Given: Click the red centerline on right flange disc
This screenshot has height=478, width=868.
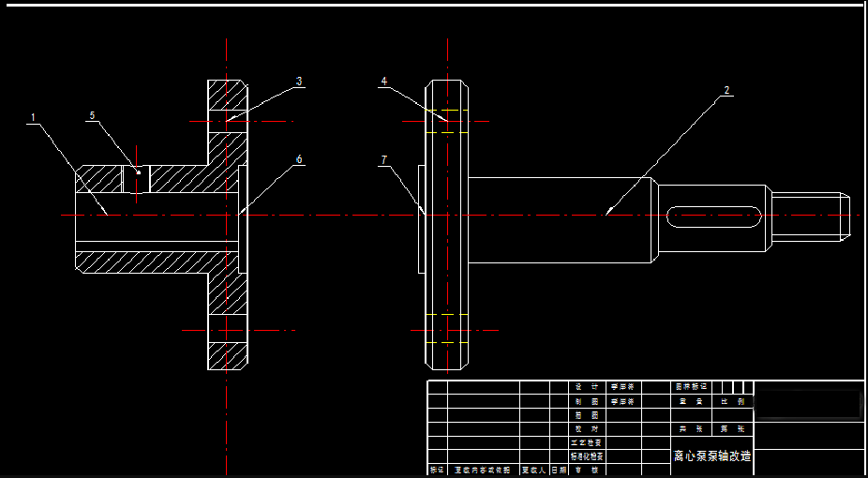Looking at the screenshot, I should 455,331.
